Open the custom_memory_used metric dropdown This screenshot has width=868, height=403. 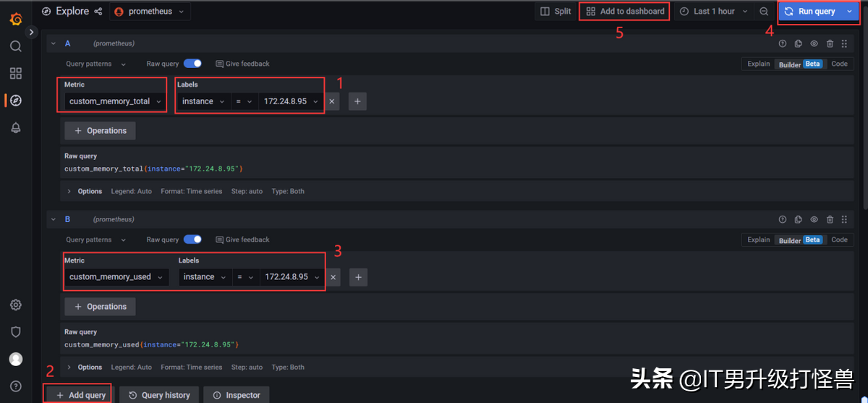116,277
